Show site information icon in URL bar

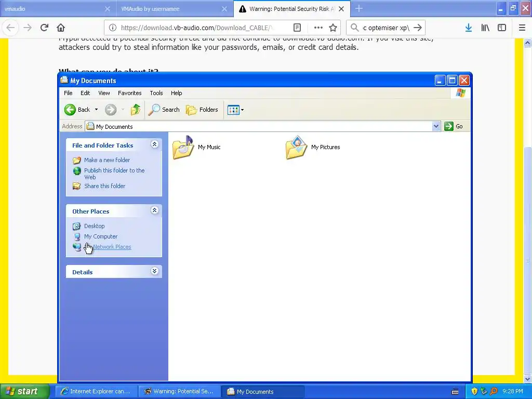pyautogui.click(x=113, y=28)
